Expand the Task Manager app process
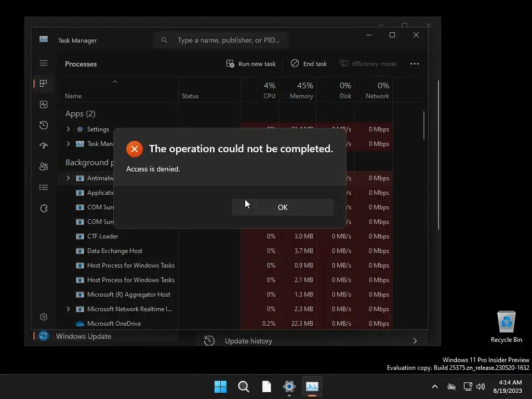The height and width of the screenshot is (399, 532). pos(68,144)
